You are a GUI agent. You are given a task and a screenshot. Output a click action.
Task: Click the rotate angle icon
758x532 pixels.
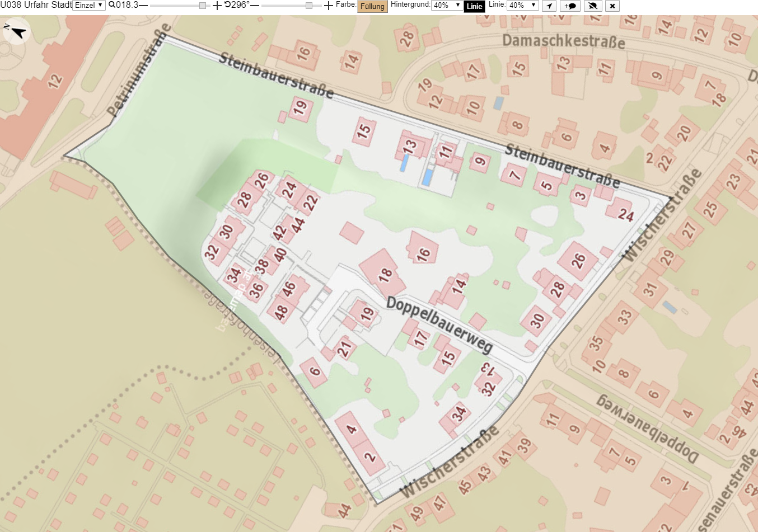tap(227, 5)
